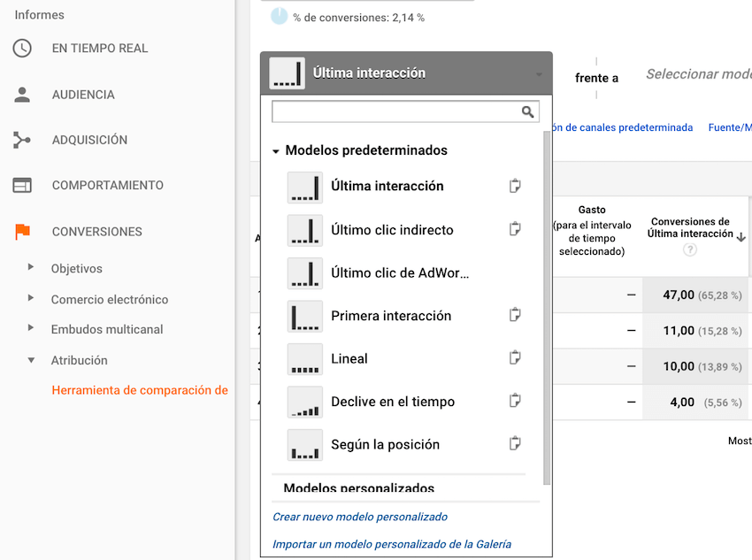Click the Primera interacción model thumbnail
This screenshot has height=560, width=752.
305,317
